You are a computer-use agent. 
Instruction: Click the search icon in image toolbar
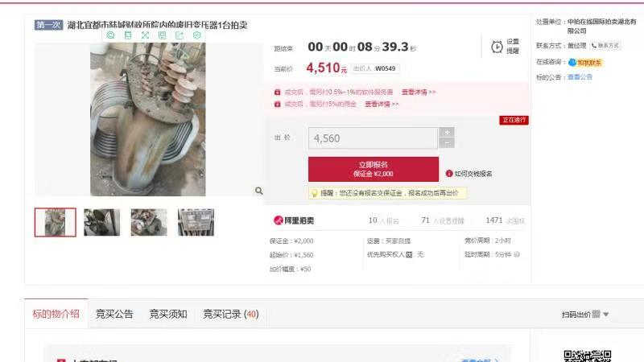click(110, 35)
